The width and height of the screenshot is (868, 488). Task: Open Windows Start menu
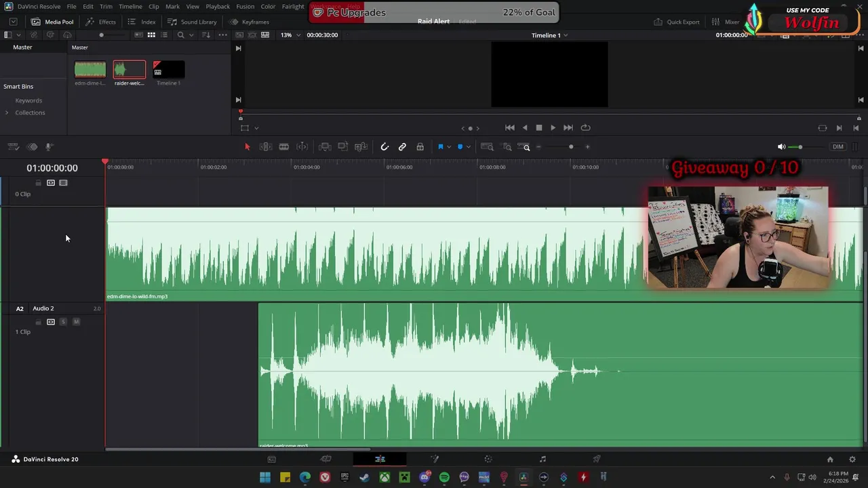tap(265, 477)
